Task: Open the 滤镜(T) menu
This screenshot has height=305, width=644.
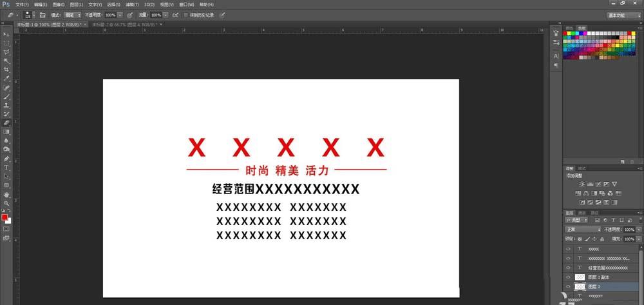Action: tap(132, 5)
